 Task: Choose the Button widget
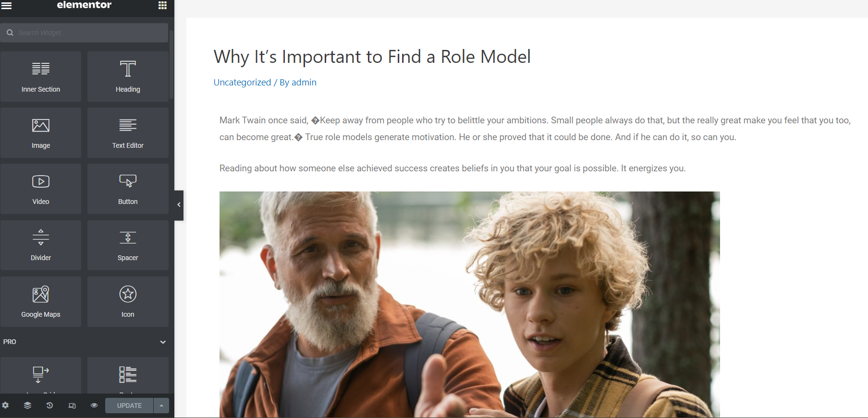coord(128,189)
